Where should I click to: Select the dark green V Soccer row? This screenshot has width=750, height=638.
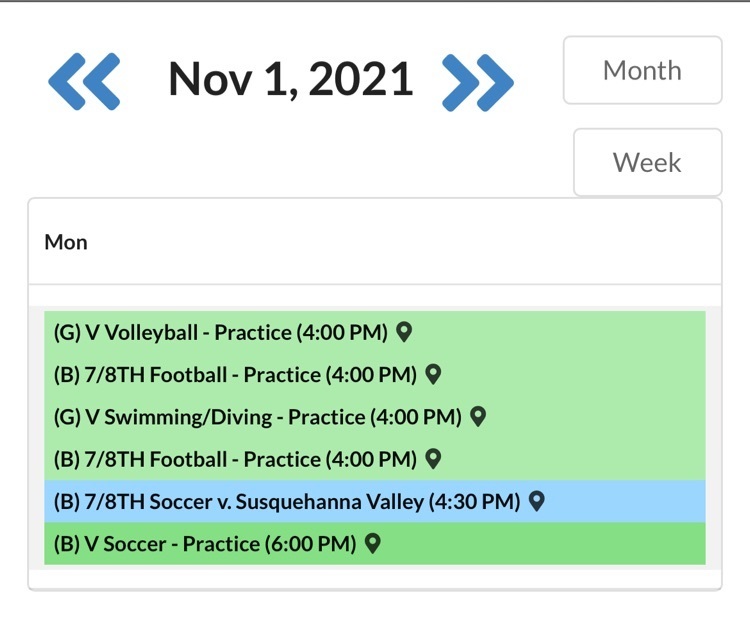[375, 543]
